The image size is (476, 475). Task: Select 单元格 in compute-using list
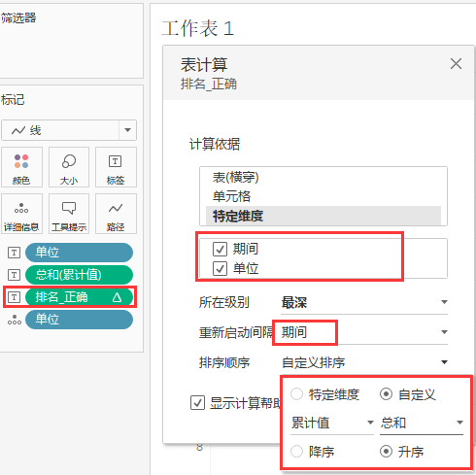323,196
